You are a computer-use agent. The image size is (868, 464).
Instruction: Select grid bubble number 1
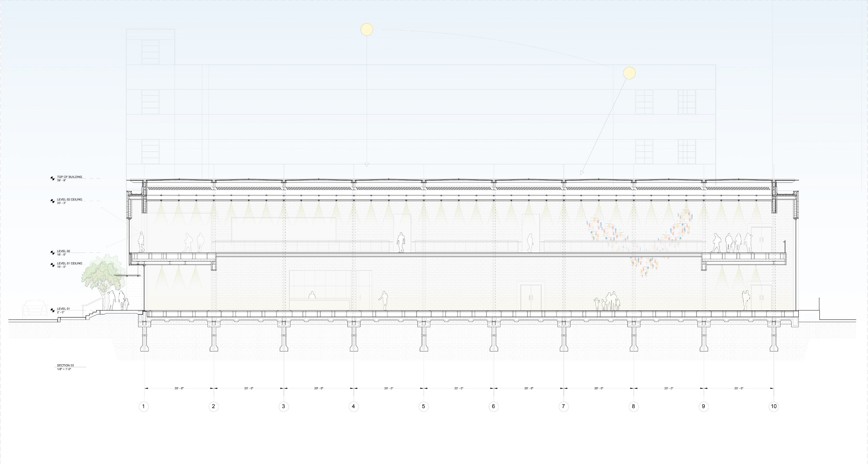tap(143, 406)
